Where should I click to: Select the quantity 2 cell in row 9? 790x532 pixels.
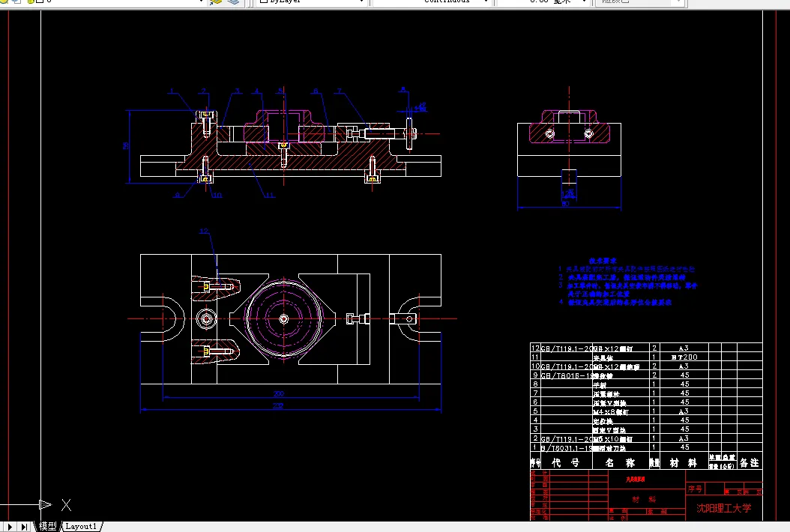coord(654,375)
